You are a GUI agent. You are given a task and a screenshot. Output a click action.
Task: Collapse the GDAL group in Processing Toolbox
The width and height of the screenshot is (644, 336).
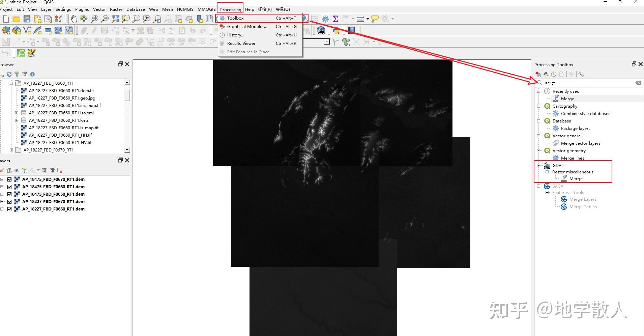click(538, 165)
